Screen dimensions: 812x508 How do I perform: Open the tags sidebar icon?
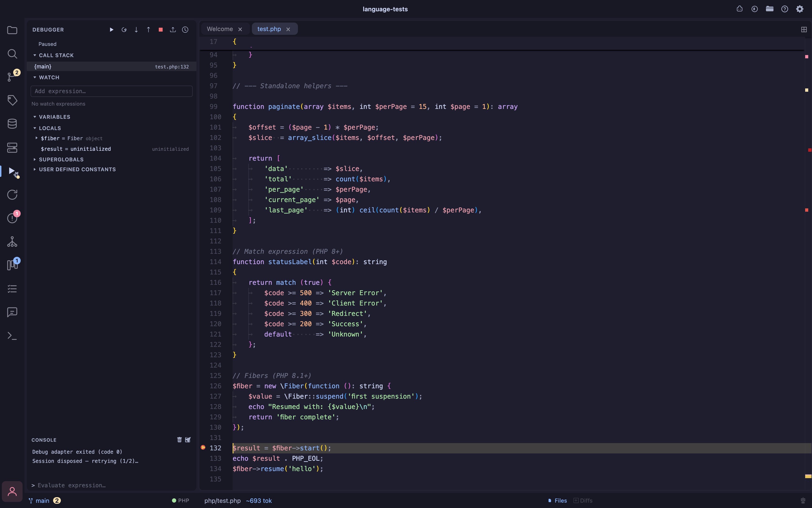(12, 100)
